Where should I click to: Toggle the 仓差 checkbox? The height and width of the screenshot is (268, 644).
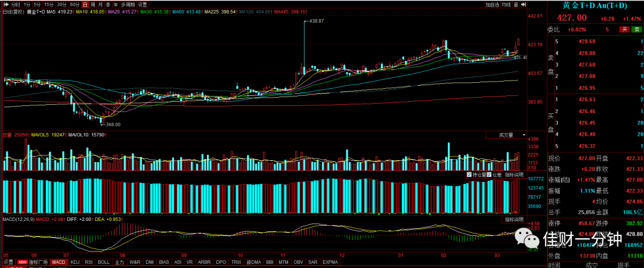(494, 175)
